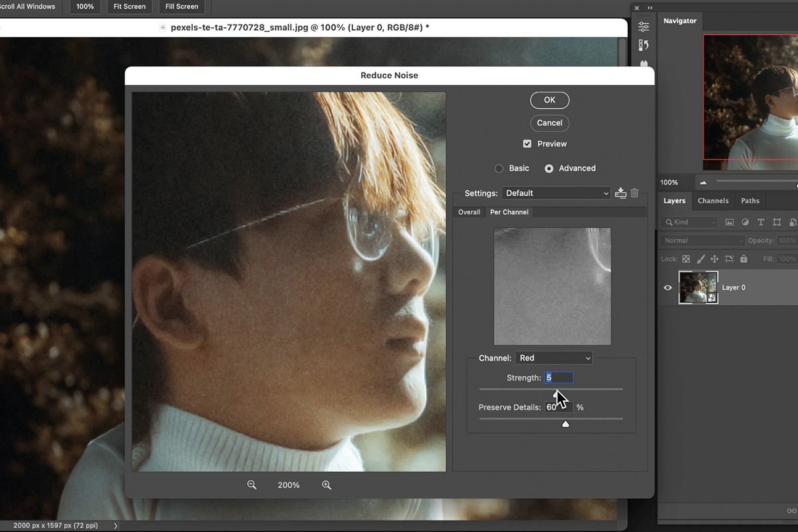798x532 pixels.
Task: Click the Fill Screen button
Action: [182, 7]
